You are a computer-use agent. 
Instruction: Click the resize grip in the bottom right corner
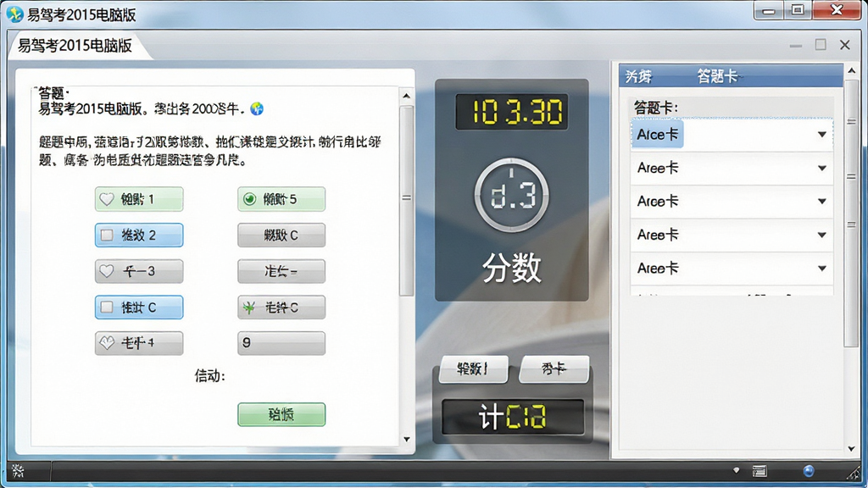click(855, 472)
